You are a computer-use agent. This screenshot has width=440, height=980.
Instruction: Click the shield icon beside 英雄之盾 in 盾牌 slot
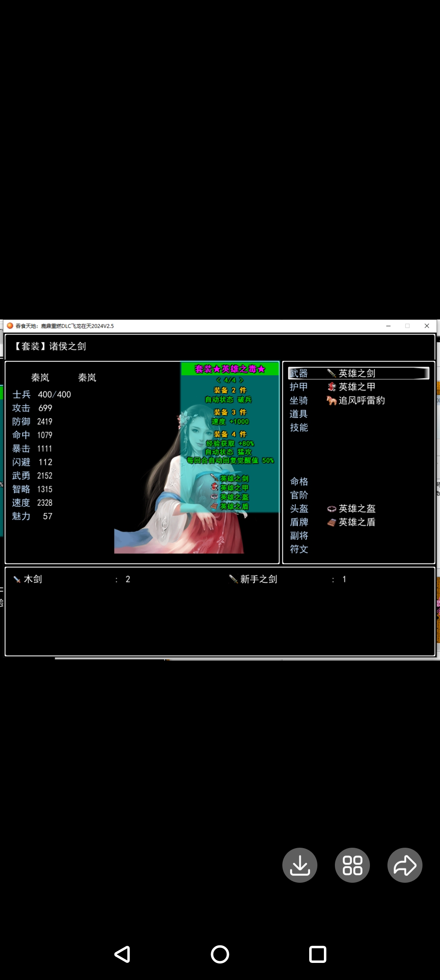[332, 522]
